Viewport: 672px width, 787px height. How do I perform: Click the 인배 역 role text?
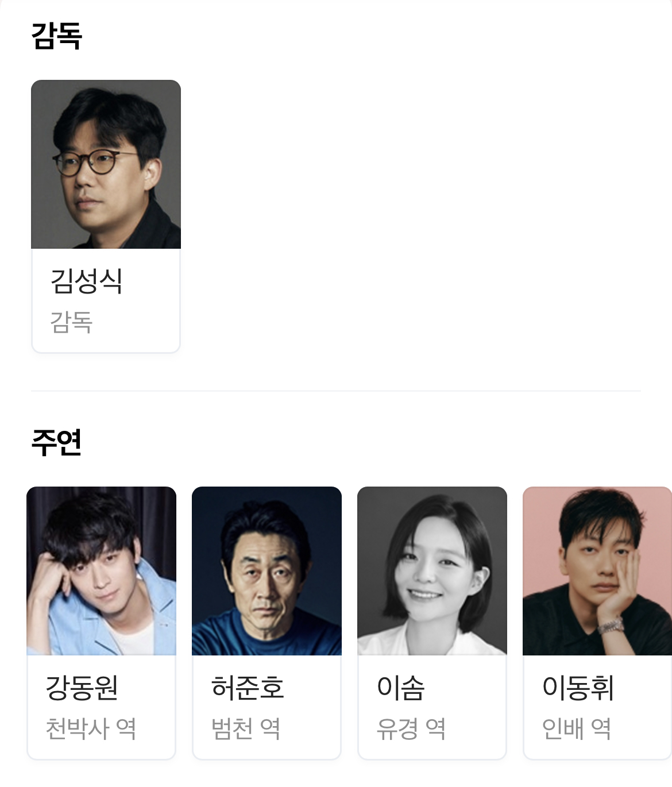(577, 729)
